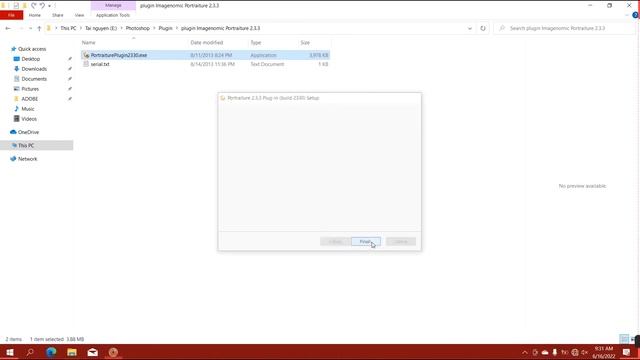Click Plugin in the address path
Screen dimensions: 640x360
tap(165, 28)
